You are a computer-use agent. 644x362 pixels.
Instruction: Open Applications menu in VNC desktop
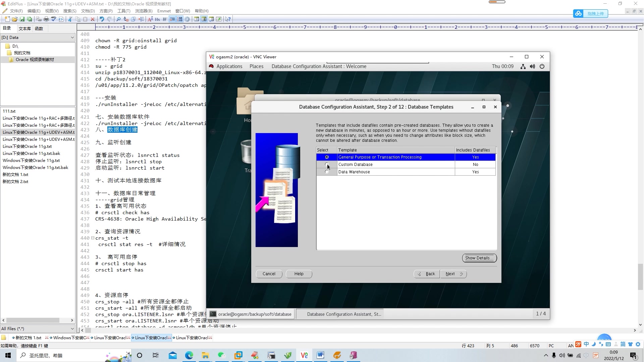coord(229,66)
